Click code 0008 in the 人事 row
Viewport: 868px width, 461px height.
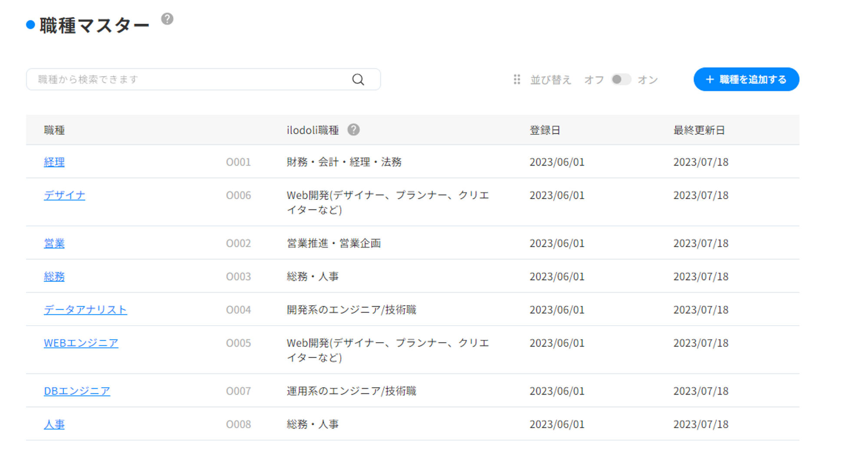point(238,424)
